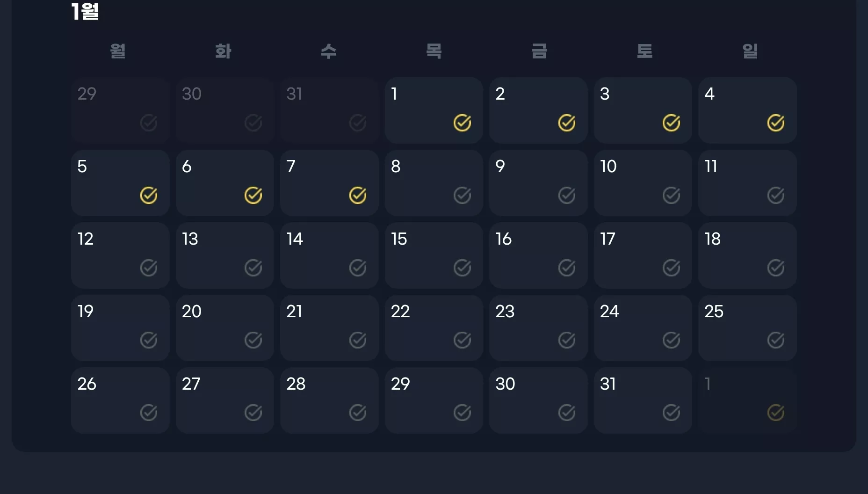Viewport: 868px width, 494px height.
Task: Click the gold checkmark icon on day 7
Action: click(357, 196)
